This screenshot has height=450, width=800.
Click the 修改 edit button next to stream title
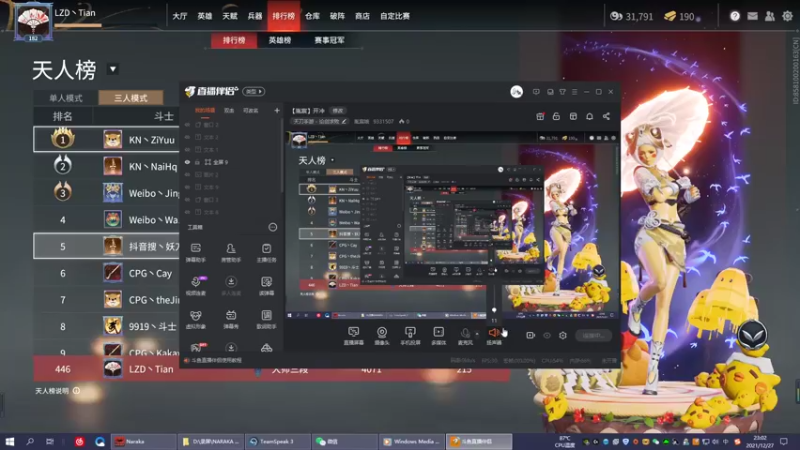[x=338, y=110]
